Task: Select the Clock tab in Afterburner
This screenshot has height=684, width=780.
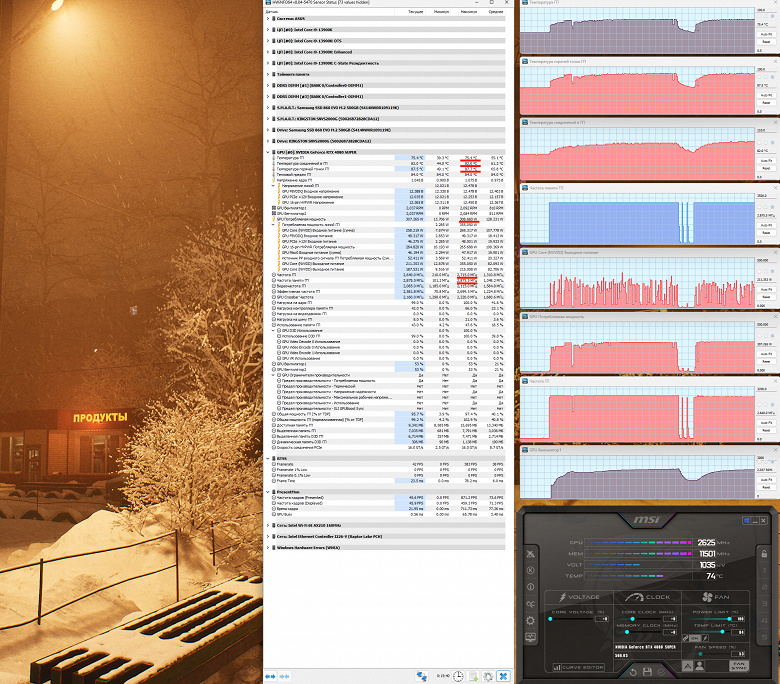Action: coord(647,597)
